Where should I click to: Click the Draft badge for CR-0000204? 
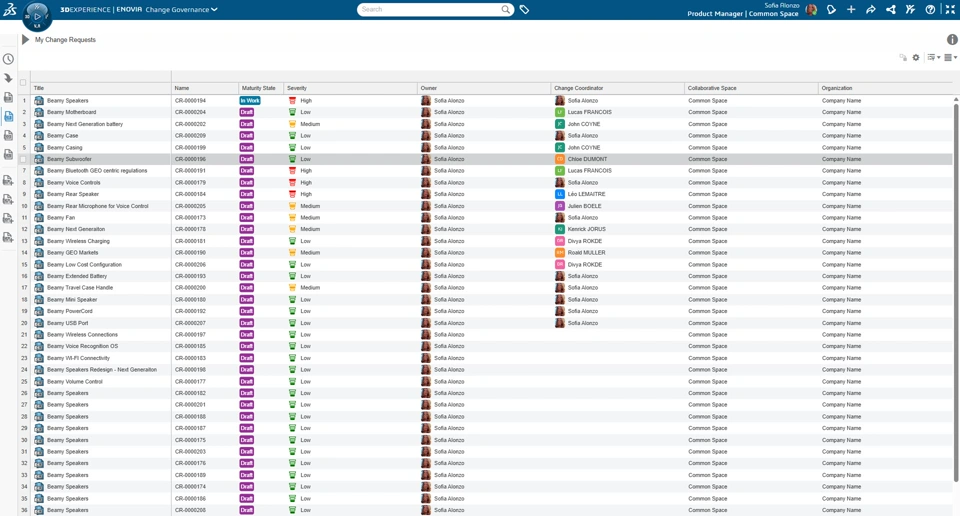click(247, 112)
